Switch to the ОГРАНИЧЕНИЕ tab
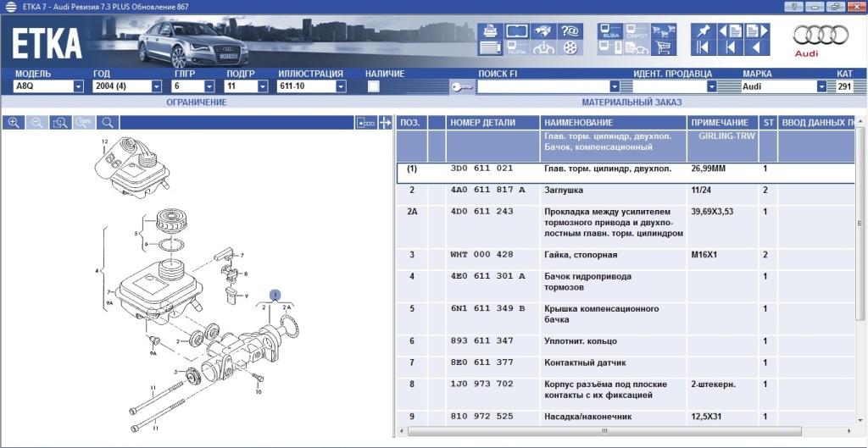This screenshot has height=448, width=868. coord(196,102)
